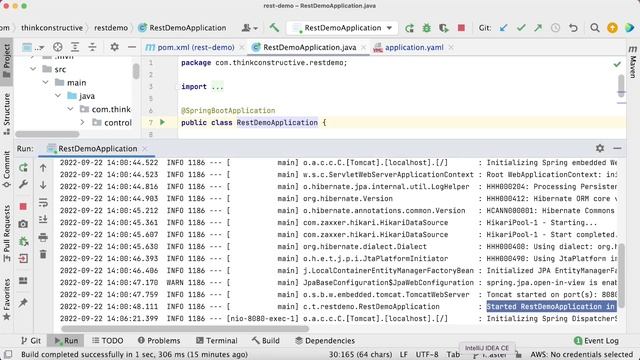The height and width of the screenshot is (360, 640).
Task: Toggle soft-wrap in console
Action: [x=43, y=202]
